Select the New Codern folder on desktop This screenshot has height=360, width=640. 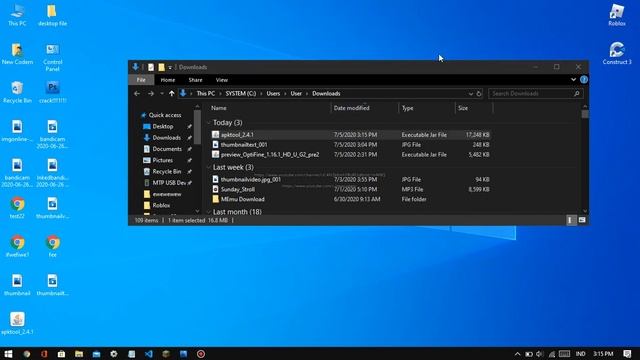[17, 53]
